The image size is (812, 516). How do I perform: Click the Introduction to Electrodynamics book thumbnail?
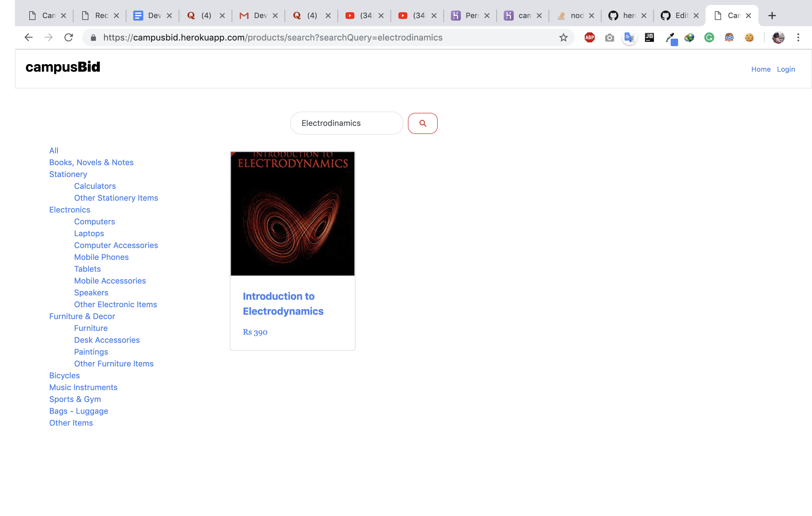[x=292, y=213]
